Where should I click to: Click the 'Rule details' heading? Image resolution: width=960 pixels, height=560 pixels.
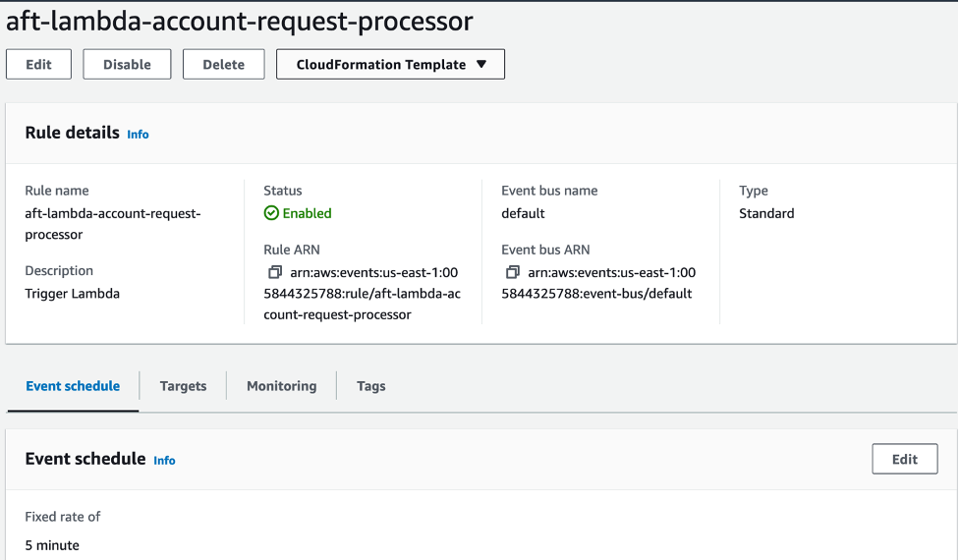pos(73,133)
